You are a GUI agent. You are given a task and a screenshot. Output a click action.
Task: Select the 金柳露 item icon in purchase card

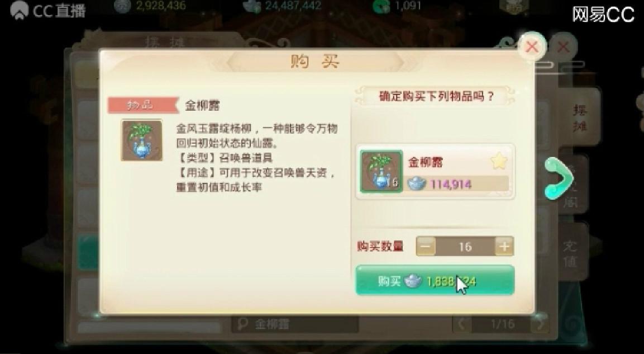pos(381,172)
